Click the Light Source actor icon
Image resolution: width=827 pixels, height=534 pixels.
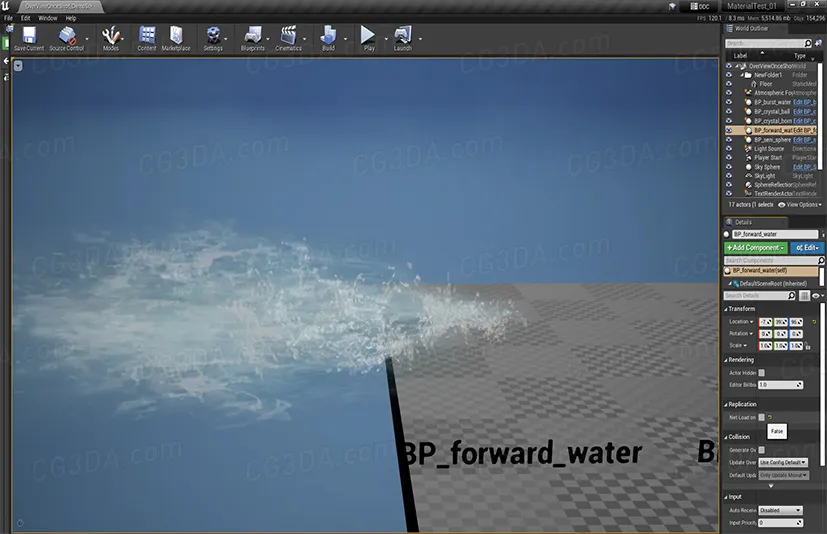[x=748, y=149]
